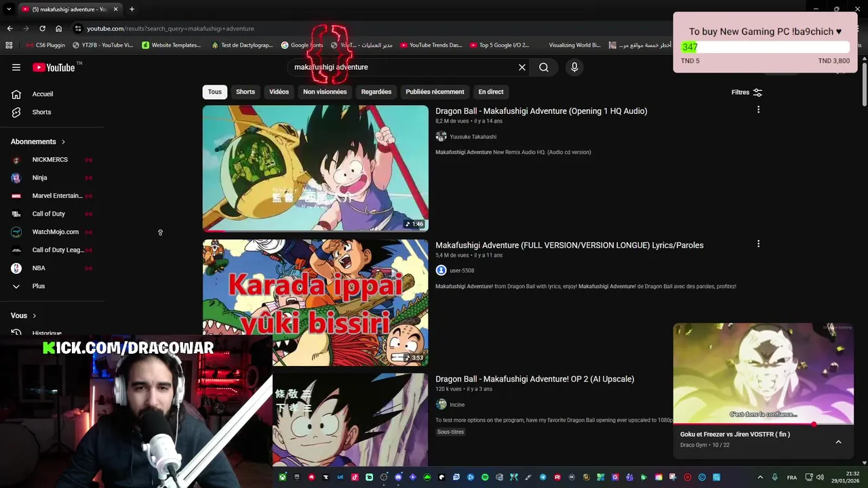
Task: Open Makafushigi Adventure OP 2 AI Upscale title
Action: point(535,379)
